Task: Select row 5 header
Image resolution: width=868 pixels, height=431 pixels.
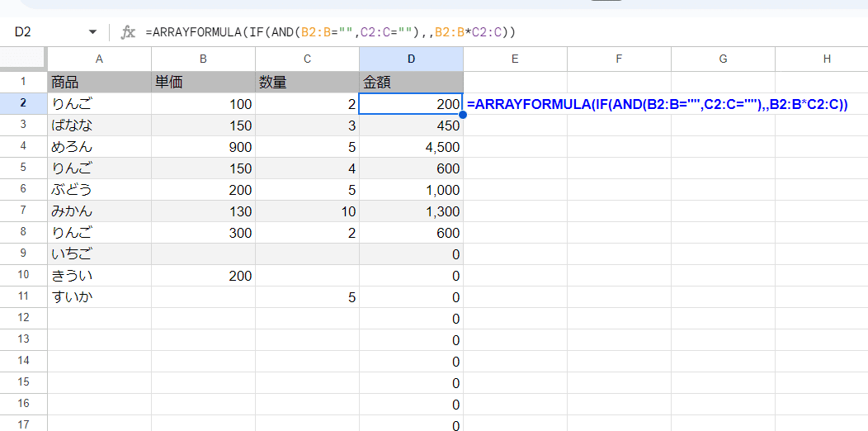Action: click(24, 168)
